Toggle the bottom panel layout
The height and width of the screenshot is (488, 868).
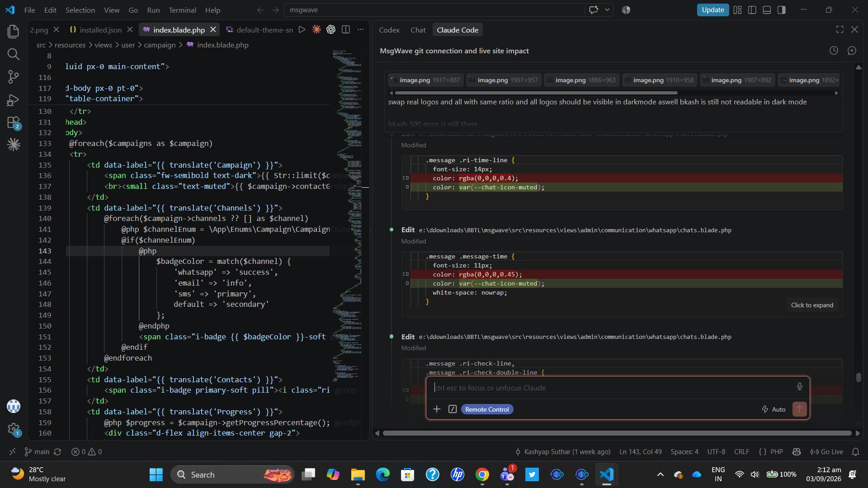pyautogui.click(x=767, y=10)
